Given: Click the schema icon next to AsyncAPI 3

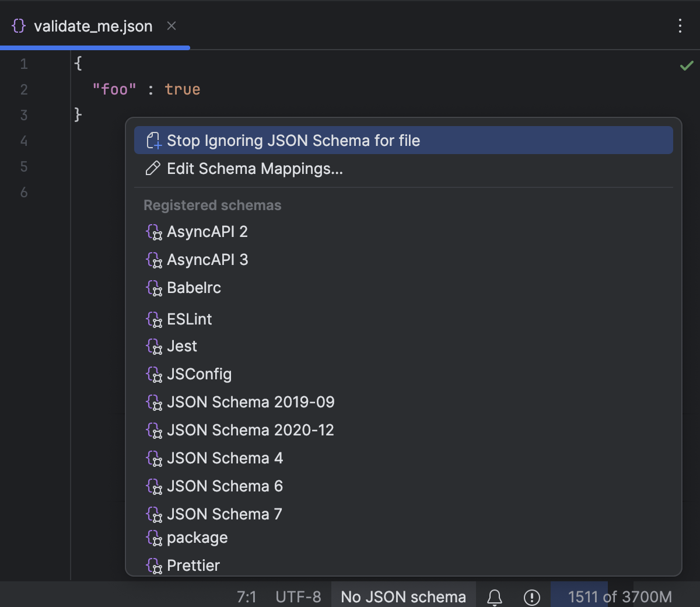Looking at the screenshot, I should coord(154,260).
